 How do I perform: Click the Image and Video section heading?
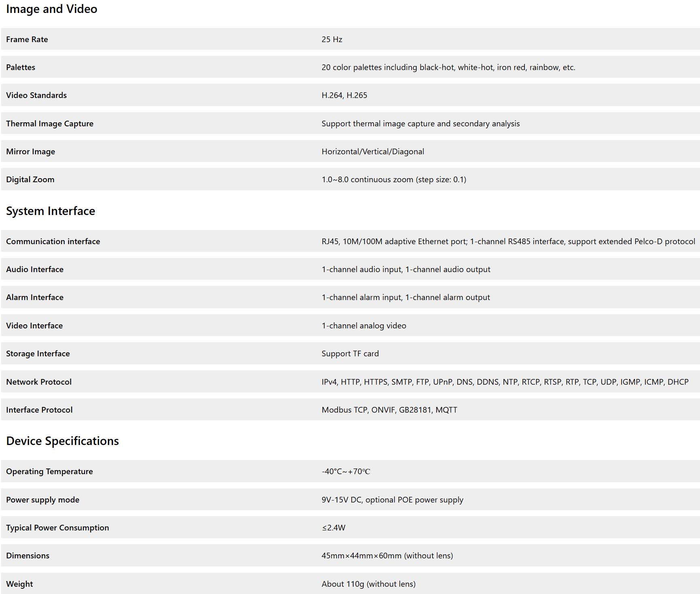pyautogui.click(x=51, y=9)
